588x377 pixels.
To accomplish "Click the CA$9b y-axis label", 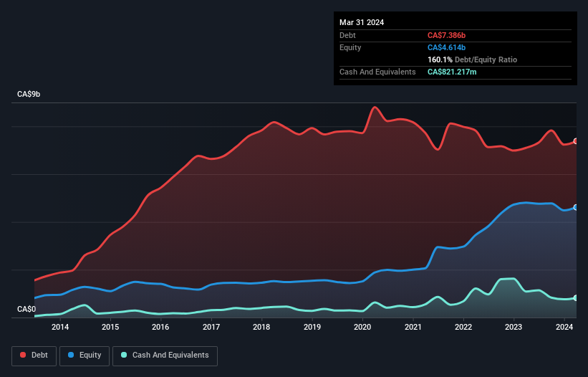I will tap(29, 94).
